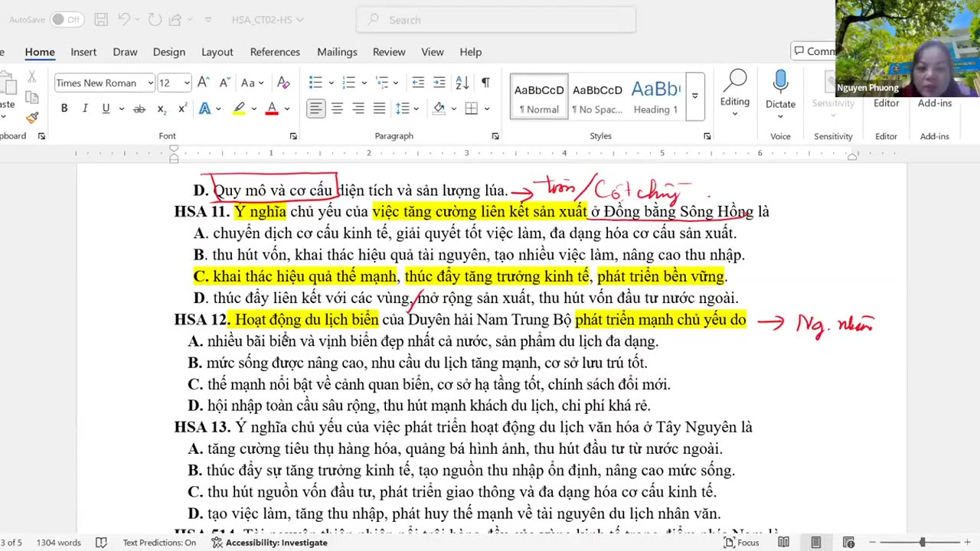
Task: Click the Sort A-Z icon
Action: point(462,83)
